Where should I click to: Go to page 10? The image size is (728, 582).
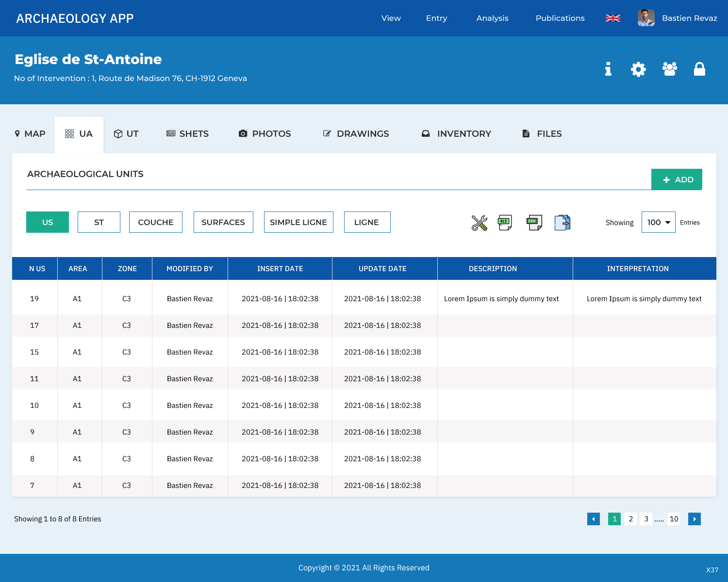674,519
